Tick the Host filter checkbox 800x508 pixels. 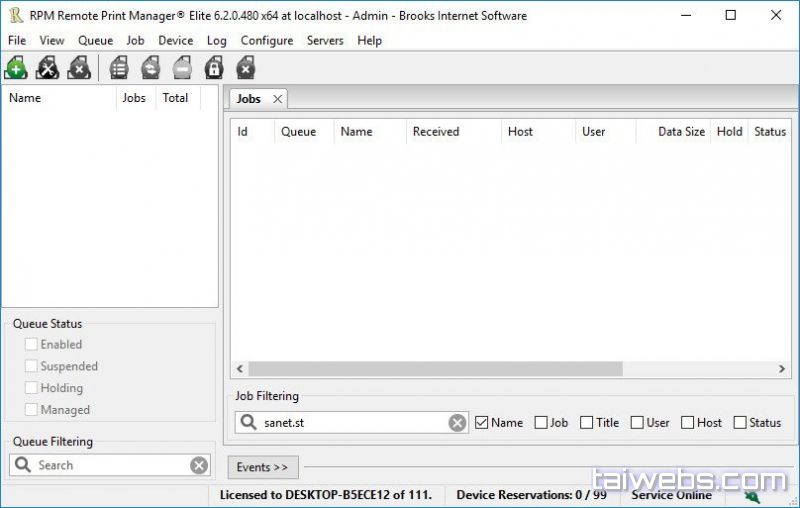pyautogui.click(x=688, y=423)
